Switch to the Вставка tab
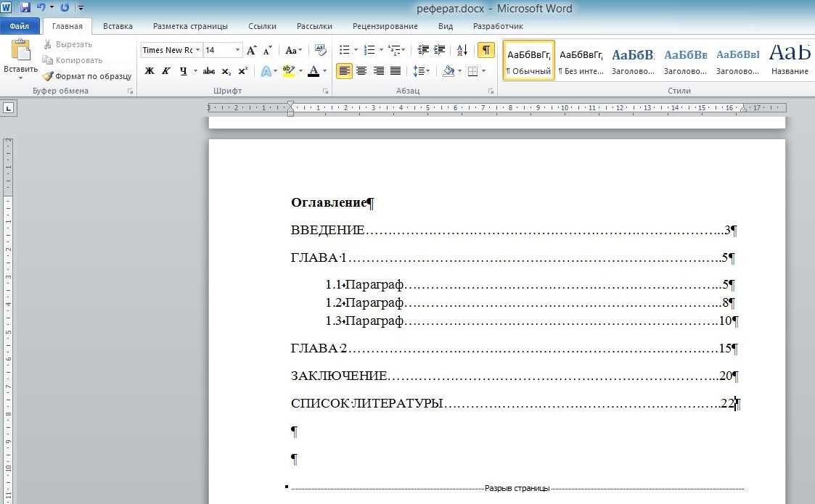The width and height of the screenshot is (815, 504). [x=118, y=26]
